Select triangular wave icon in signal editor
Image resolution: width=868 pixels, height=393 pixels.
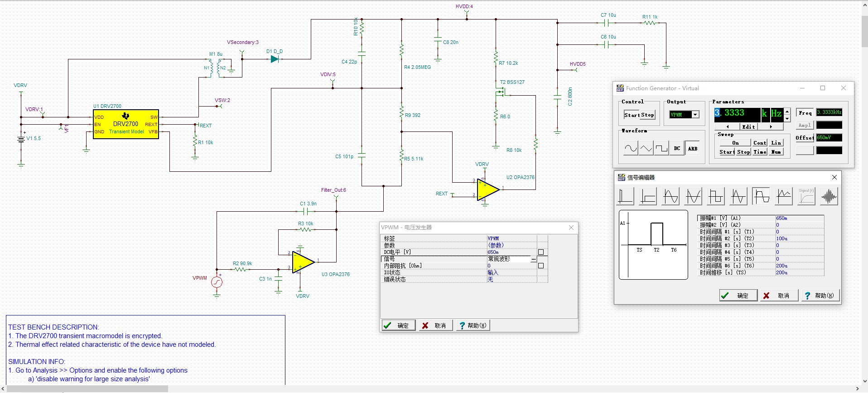point(738,196)
